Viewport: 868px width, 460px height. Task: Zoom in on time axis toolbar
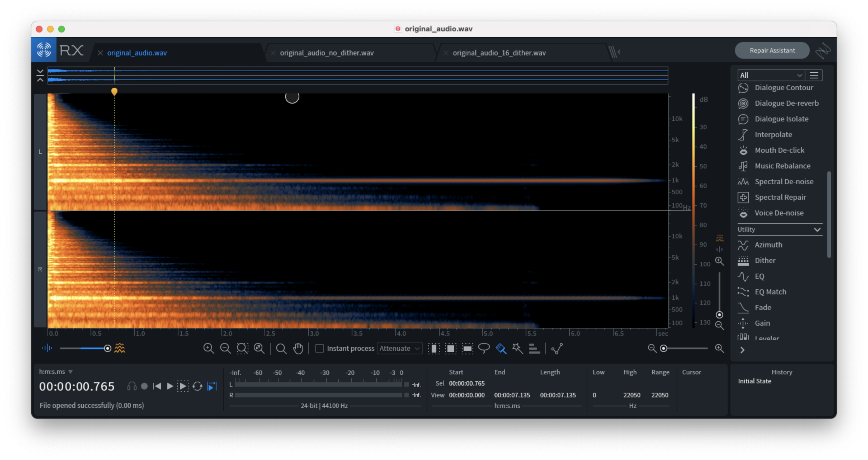pos(209,349)
